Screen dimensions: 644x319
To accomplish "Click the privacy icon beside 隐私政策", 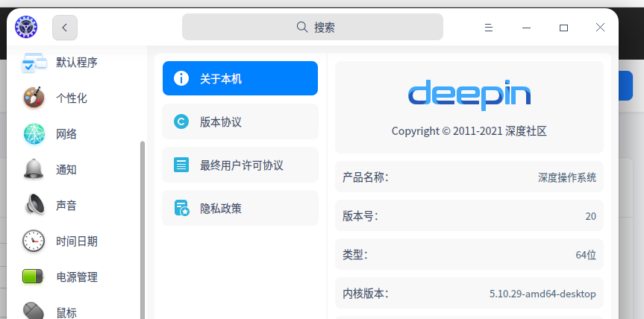I will click(x=181, y=208).
